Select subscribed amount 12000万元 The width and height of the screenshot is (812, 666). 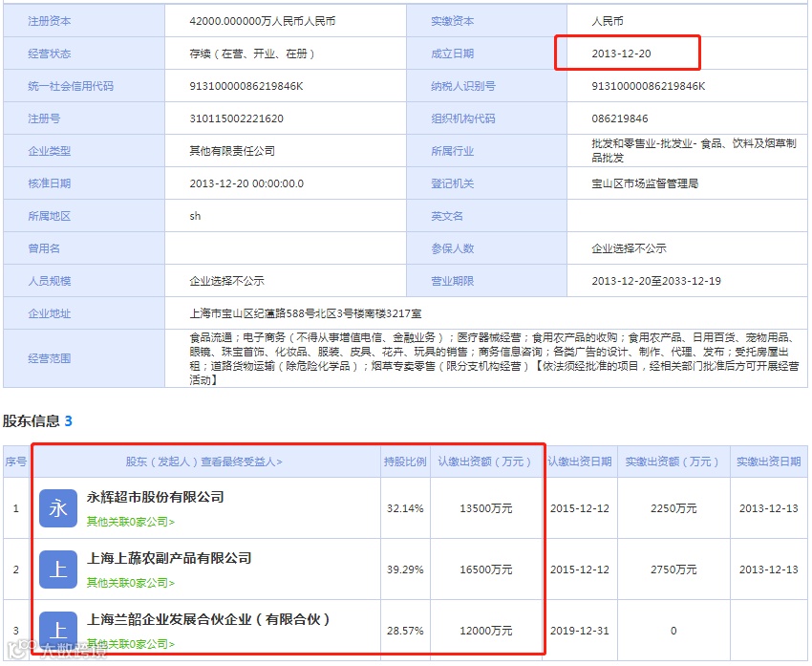[485, 631]
